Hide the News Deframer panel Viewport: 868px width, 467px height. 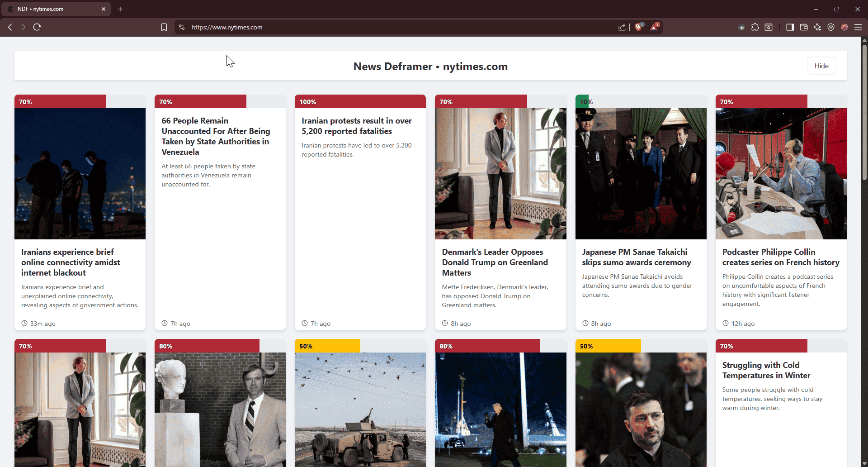(x=821, y=66)
